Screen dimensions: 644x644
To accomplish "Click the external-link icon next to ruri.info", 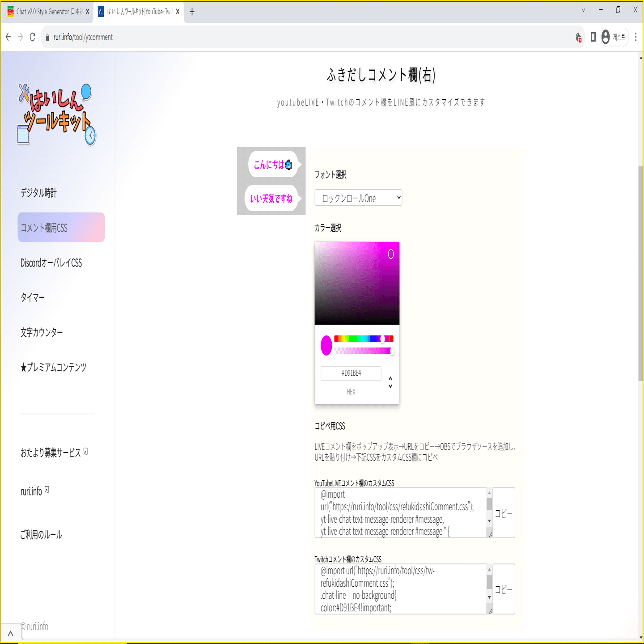I will click(47, 489).
